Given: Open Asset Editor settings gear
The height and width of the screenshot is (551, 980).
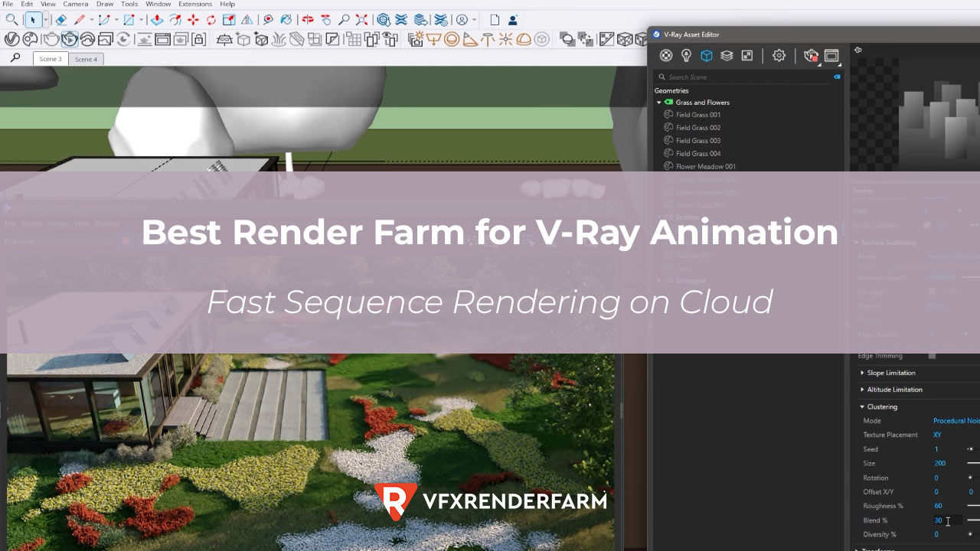Looking at the screenshot, I should pos(779,55).
